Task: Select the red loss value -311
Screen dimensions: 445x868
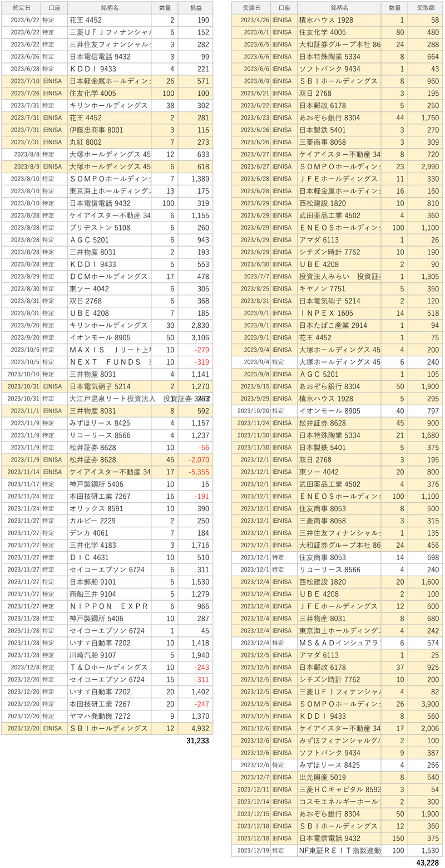Action: [x=201, y=680]
